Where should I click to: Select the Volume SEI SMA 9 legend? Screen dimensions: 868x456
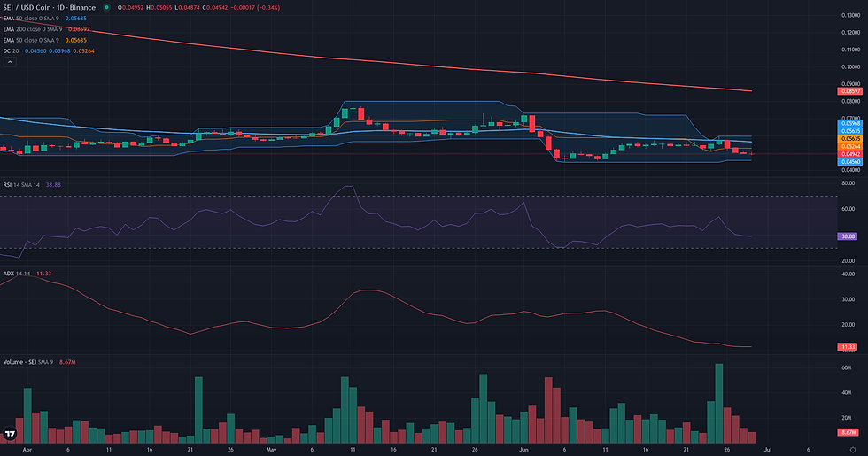pos(39,362)
